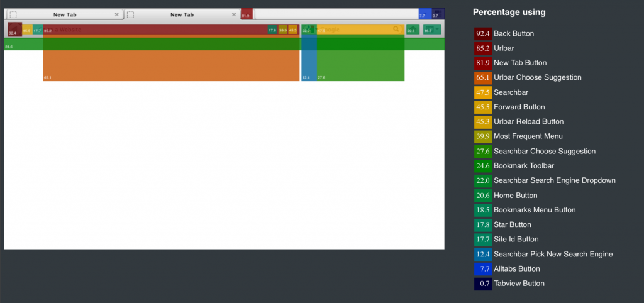Click the Forward button marked 45.5
This screenshot has height=303, width=644.
[x=27, y=30]
